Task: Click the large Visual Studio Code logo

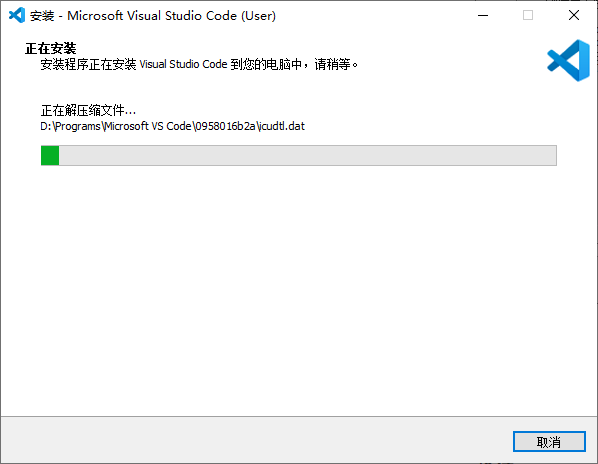Action: click(569, 60)
